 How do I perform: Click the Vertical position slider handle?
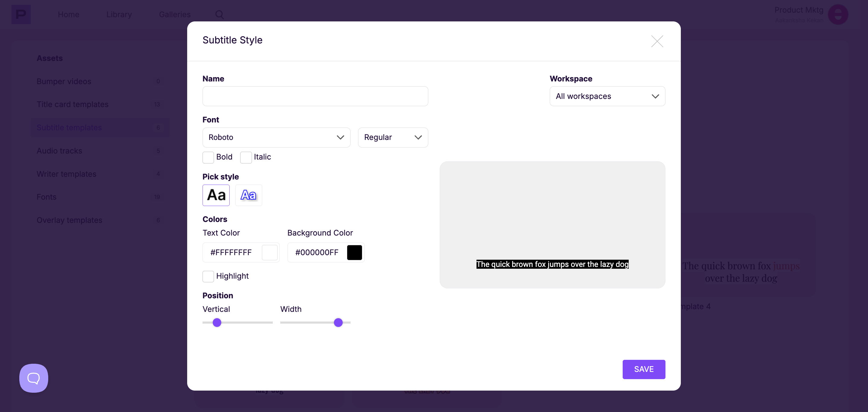pyautogui.click(x=217, y=323)
